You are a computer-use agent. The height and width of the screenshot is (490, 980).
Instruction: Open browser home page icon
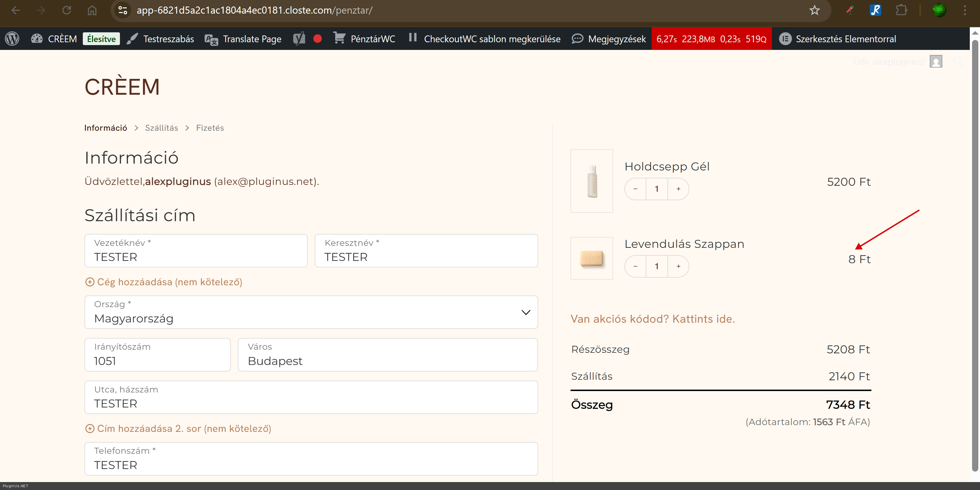[92, 10]
